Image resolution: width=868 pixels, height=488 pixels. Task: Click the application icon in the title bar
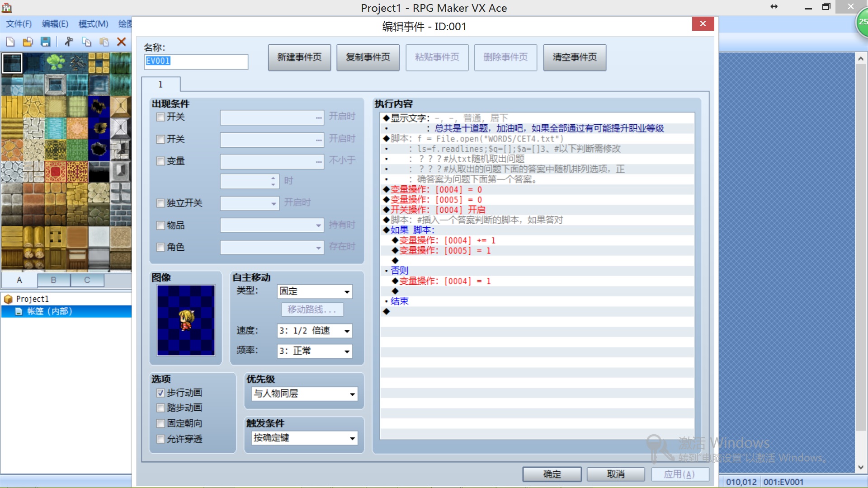(7, 8)
